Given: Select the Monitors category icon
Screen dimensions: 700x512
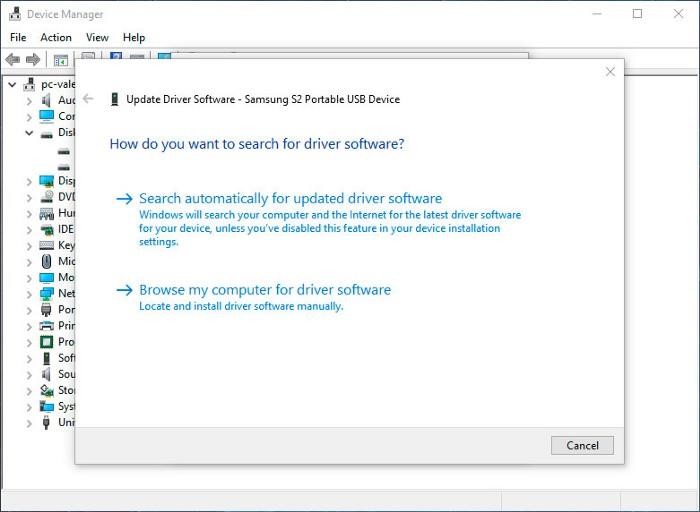Looking at the screenshot, I should 46,278.
